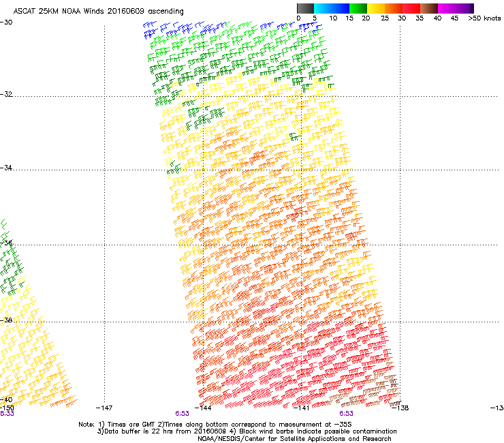
Task: Click the title text 'ASCAT 25KM NOAA Winds 20160609 ascending'
Action: click(98, 12)
